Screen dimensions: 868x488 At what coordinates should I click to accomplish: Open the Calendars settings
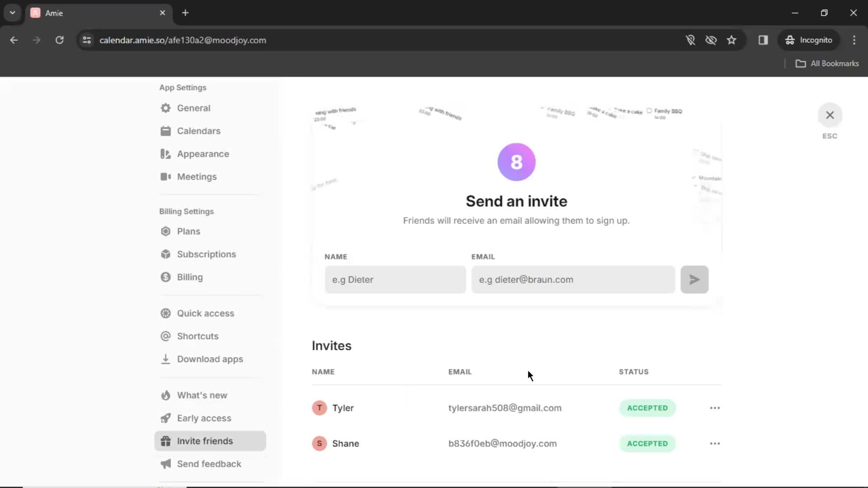(198, 131)
